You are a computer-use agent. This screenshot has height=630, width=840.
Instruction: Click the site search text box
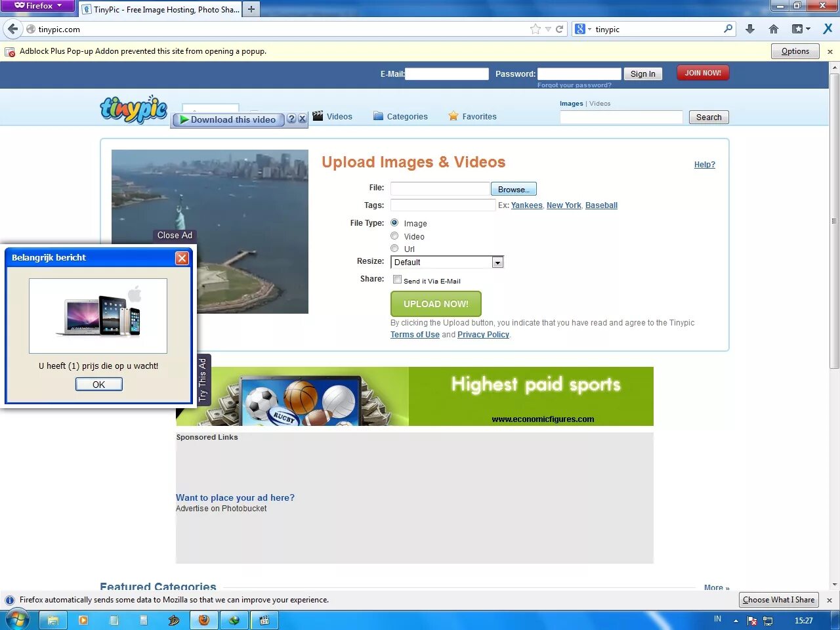(621, 117)
